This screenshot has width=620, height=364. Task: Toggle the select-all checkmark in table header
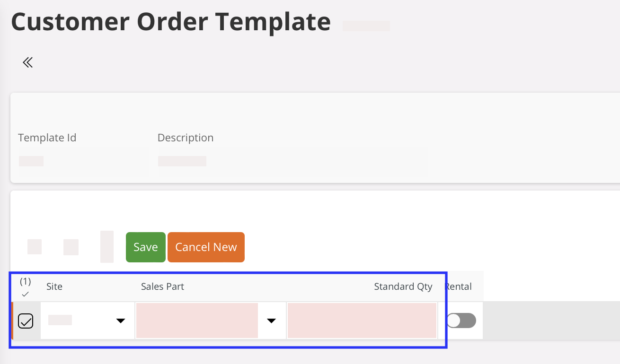click(x=25, y=294)
